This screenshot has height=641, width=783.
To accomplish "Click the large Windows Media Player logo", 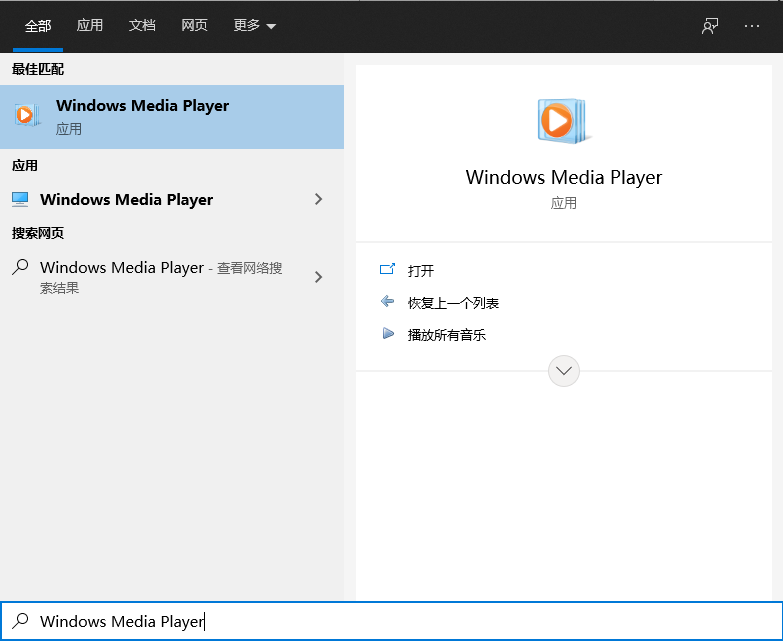I will 563,121.
